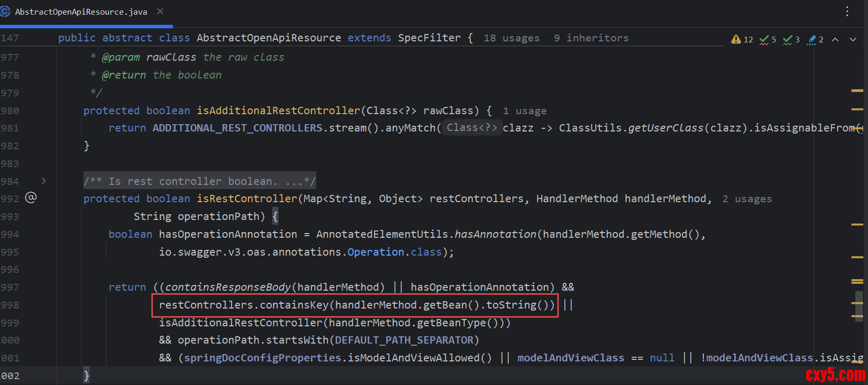The height and width of the screenshot is (385, 868).
Task: Select the AbstractOpenApiResource.java tab
Action: [x=81, y=12]
